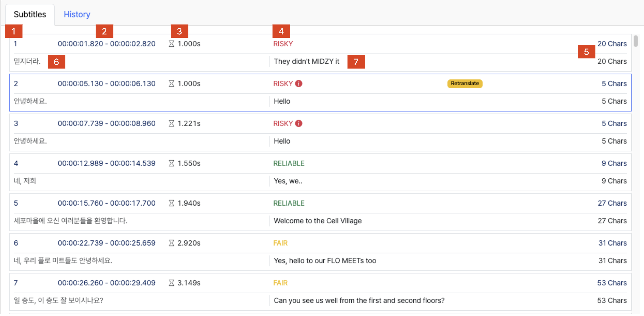Viewport: 644px width, 316px height.
Task: Edit the "Hello" translation in subtitle 3
Action: (x=282, y=141)
